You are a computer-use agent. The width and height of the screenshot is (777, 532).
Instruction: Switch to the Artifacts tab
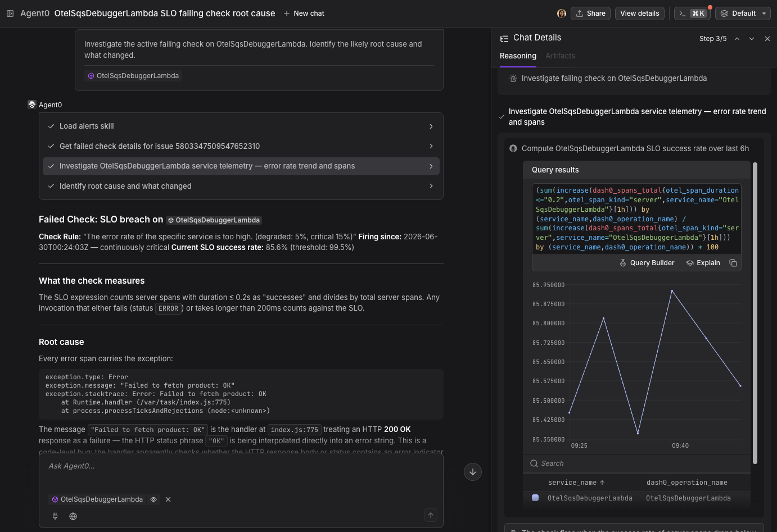tap(560, 56)
